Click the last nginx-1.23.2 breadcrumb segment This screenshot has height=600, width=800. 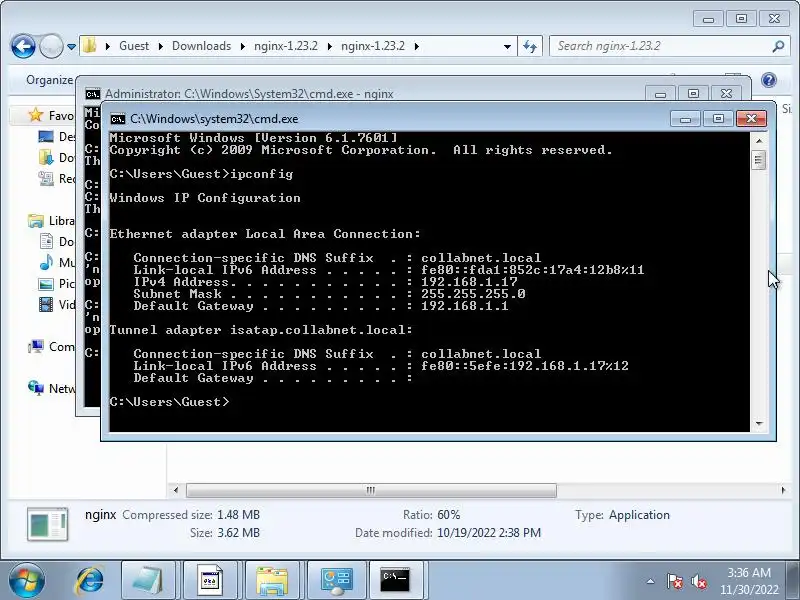coord(372,46)
